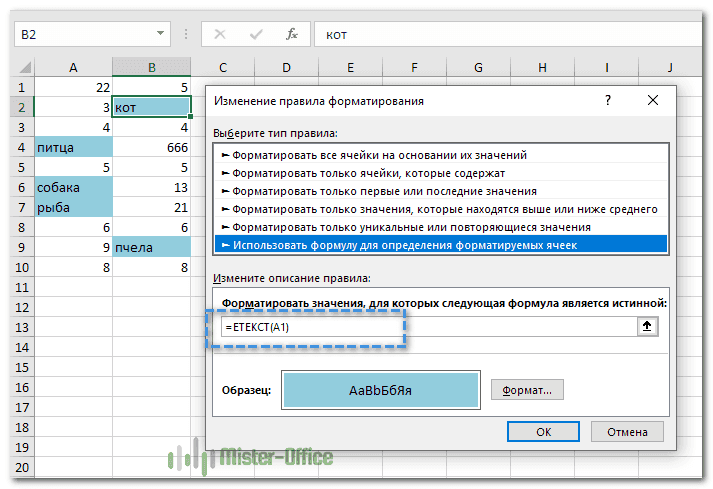Screen dimensions: 713x489
Task: Click cell B4 containing 666
Action: [151, 147]
